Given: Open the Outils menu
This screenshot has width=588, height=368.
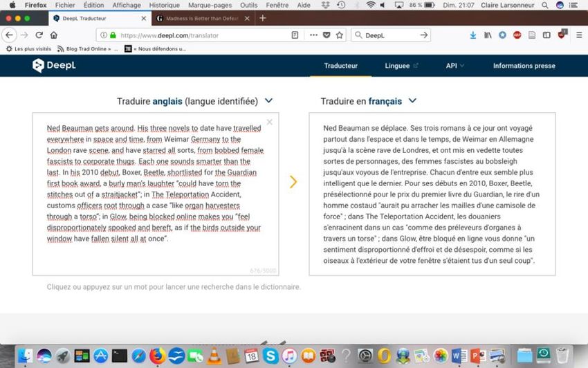Looking at the screenshot, I should pos(248,6).
